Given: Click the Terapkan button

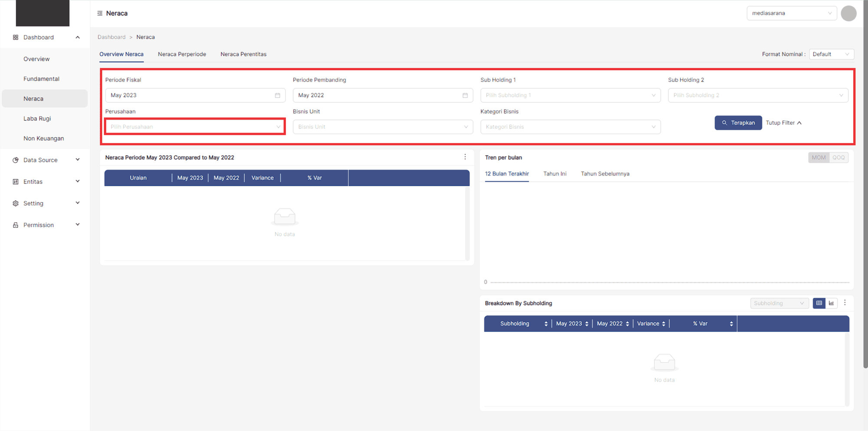Looking at the screenshot, I should 738,123.
